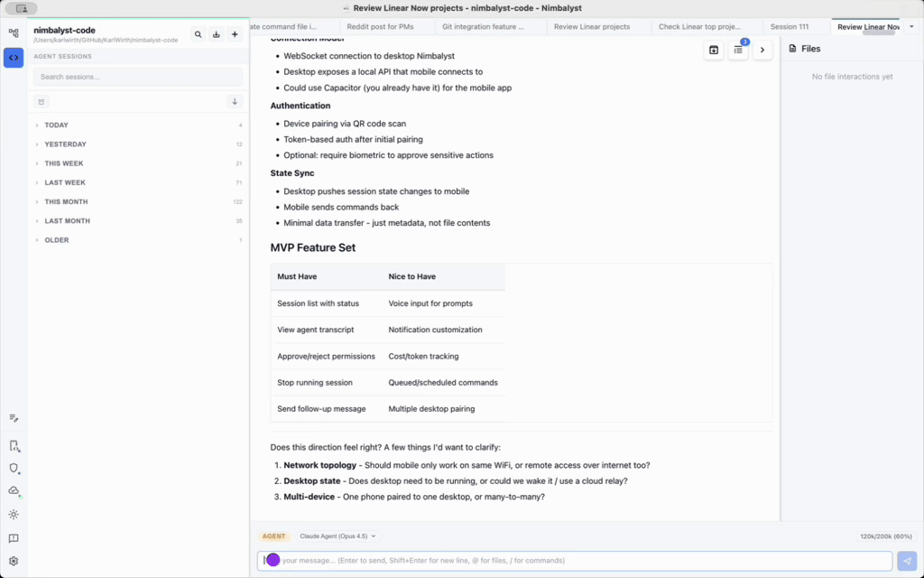
Task: Collapse the Files side panel with chevron
Action: (x=762, y=50)
